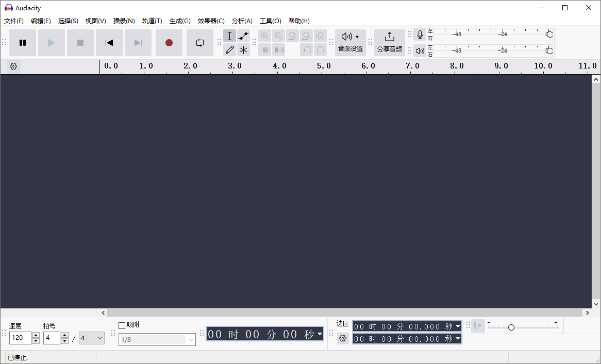Click the 分享音频 button
The image size is (601, 364).
point(389,42)
